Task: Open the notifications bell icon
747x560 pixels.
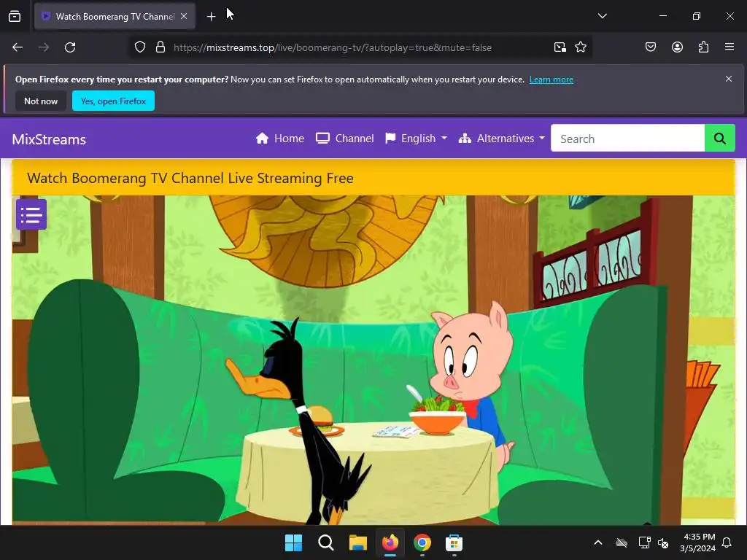Action: point(727,542)
